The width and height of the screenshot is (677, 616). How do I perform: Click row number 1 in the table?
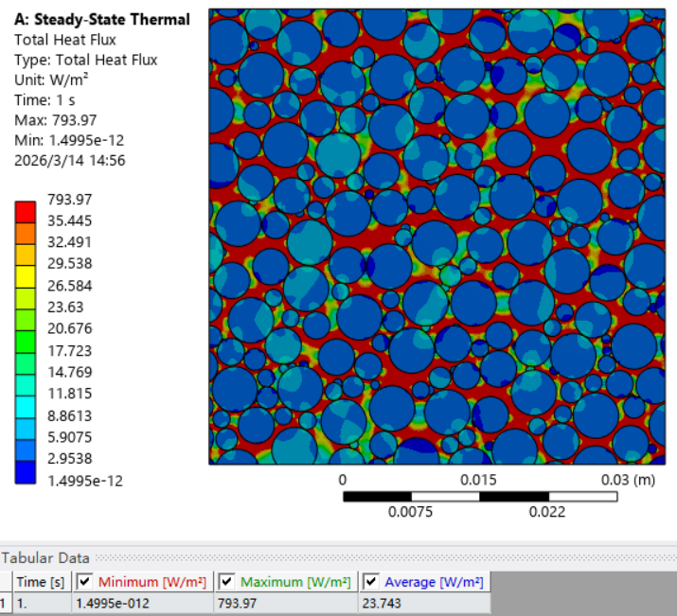click(x=4, y=603)
